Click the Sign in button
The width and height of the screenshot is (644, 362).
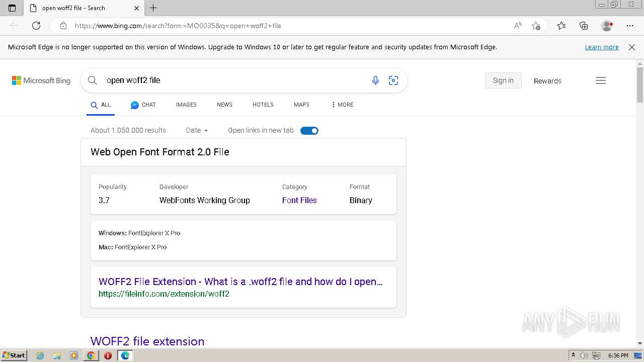point(503,80)
